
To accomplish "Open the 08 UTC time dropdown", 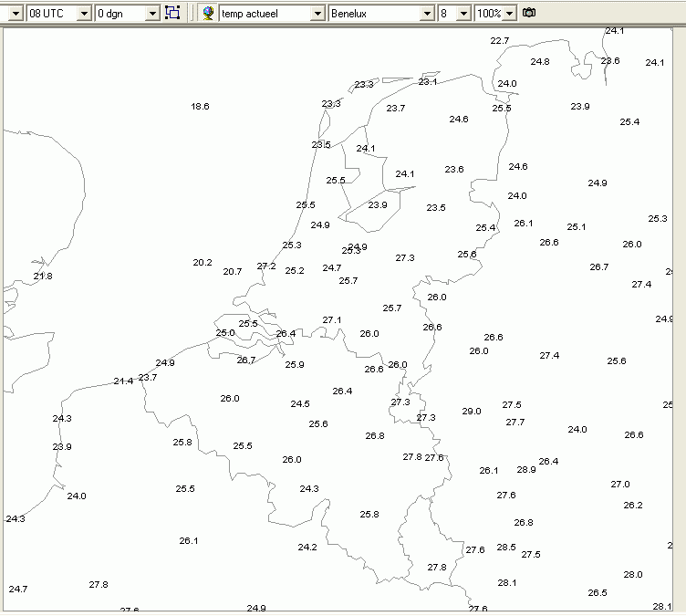I will coord(84,14).
